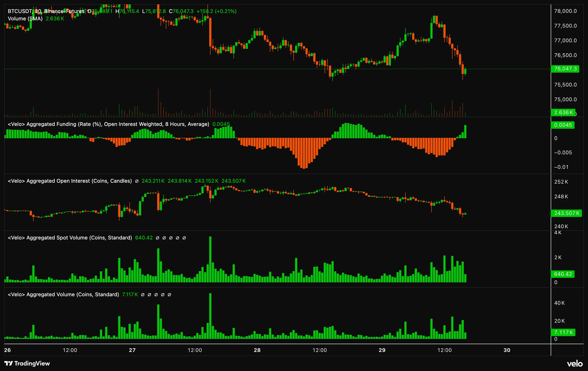Click the Aggregated Volume indicator title
Viewport: 588px width, 371px height.
[x=63, y=294]
